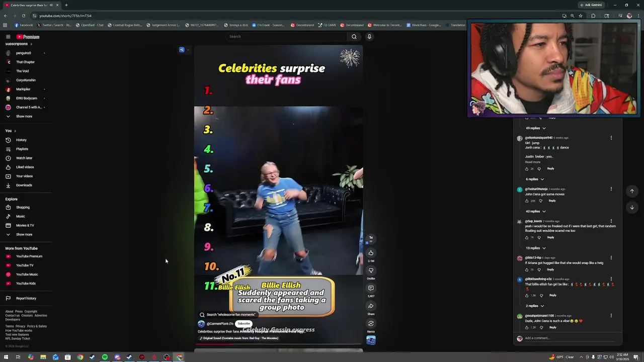Reply to @TusharDhuneja's comment
Viewport: 644px width, 362px height.
coord(552,201)
